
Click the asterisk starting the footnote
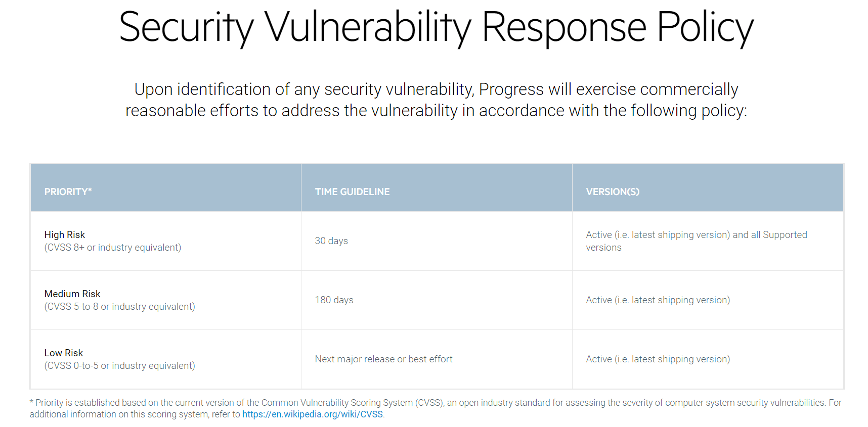(x=31, y=402)
